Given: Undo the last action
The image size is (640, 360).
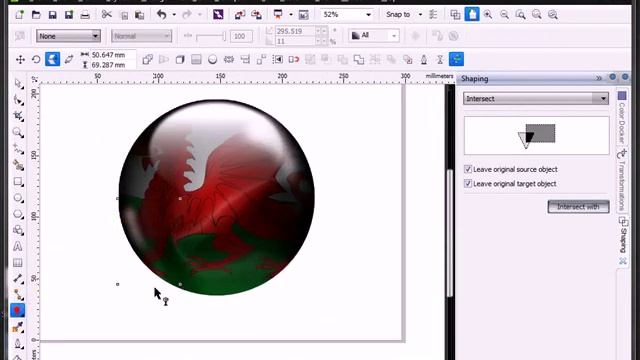Looking at the screenshot, I should click(162, 15).
